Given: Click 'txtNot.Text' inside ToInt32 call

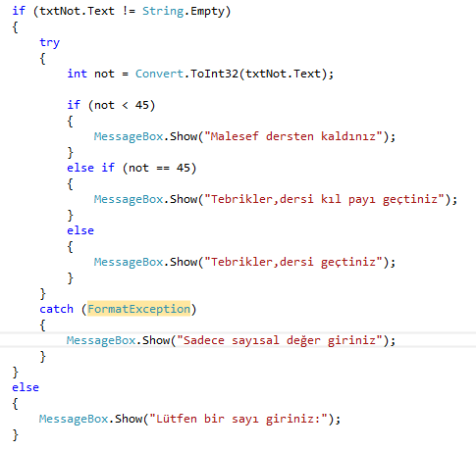Looking at the screenshot, I should point(283,74).
